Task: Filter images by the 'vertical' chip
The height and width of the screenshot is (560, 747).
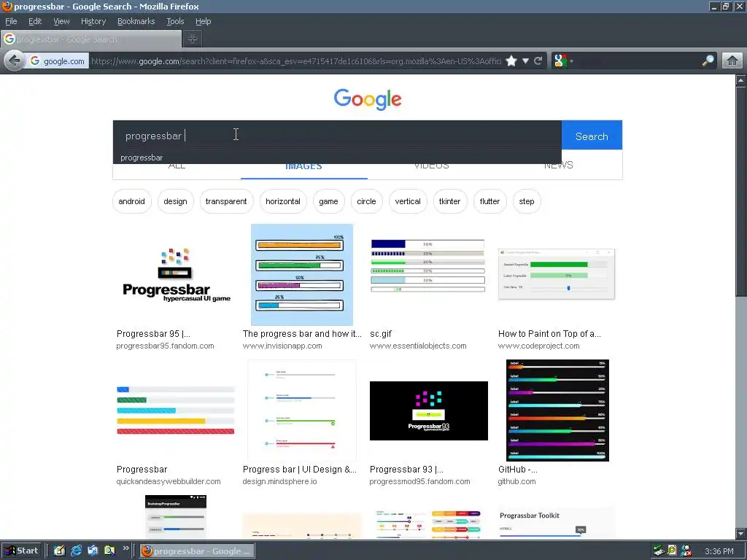Action: point(408,201)
